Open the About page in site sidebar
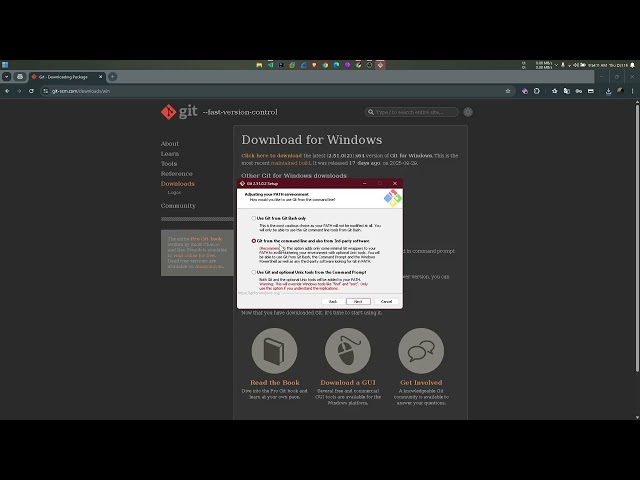Viewport: 640px width, 480px height. click(x=170, y=144)
